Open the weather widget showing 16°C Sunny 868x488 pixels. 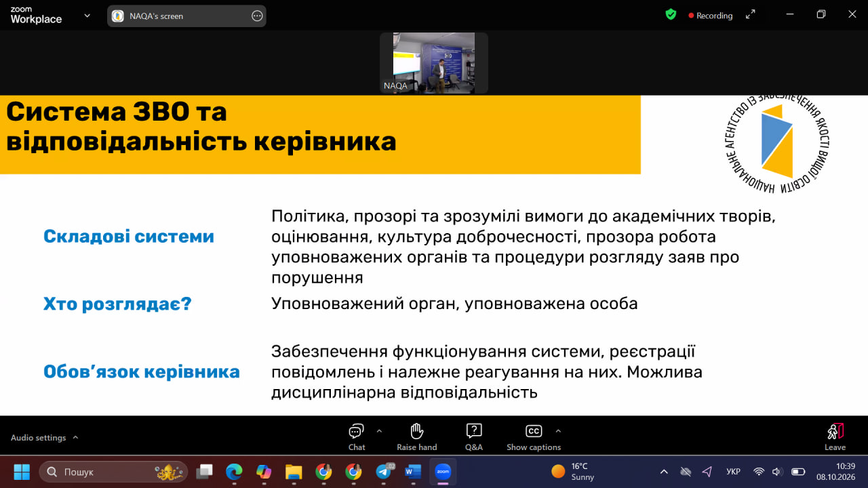point(573,472)
